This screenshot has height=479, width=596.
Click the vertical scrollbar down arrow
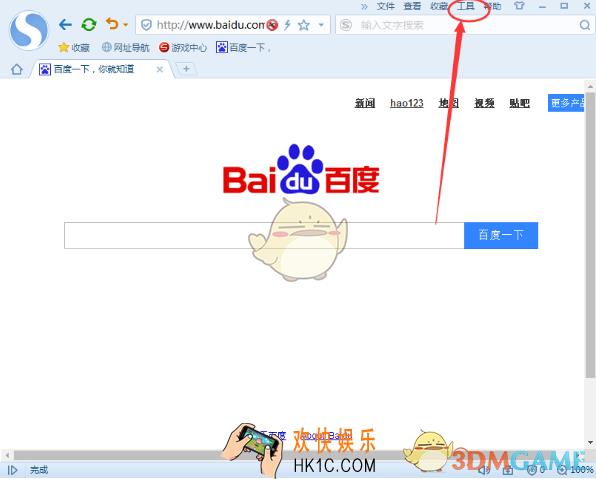[590, 443]
